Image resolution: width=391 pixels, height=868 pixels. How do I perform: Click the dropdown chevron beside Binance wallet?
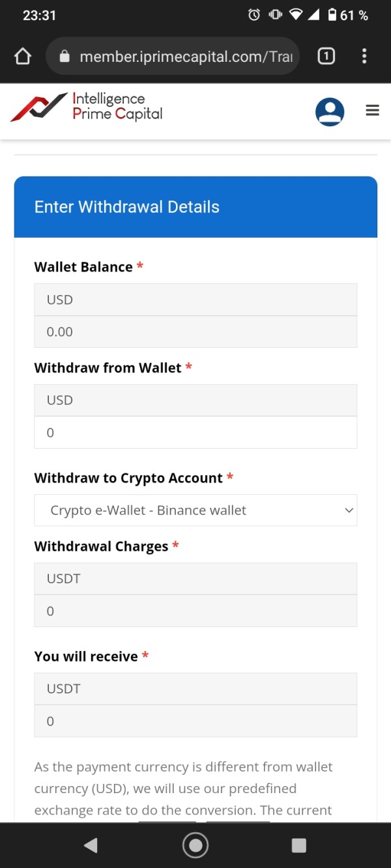[x=349, y=511]
